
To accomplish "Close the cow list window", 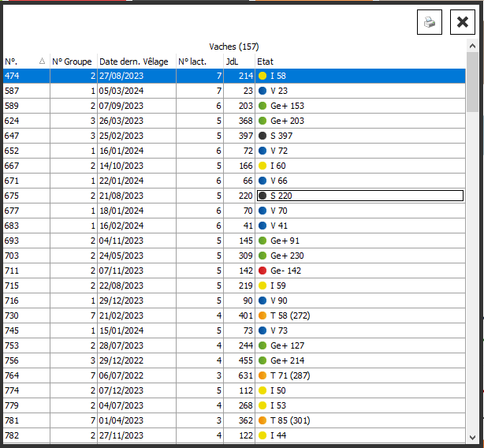I will point(463,22).
